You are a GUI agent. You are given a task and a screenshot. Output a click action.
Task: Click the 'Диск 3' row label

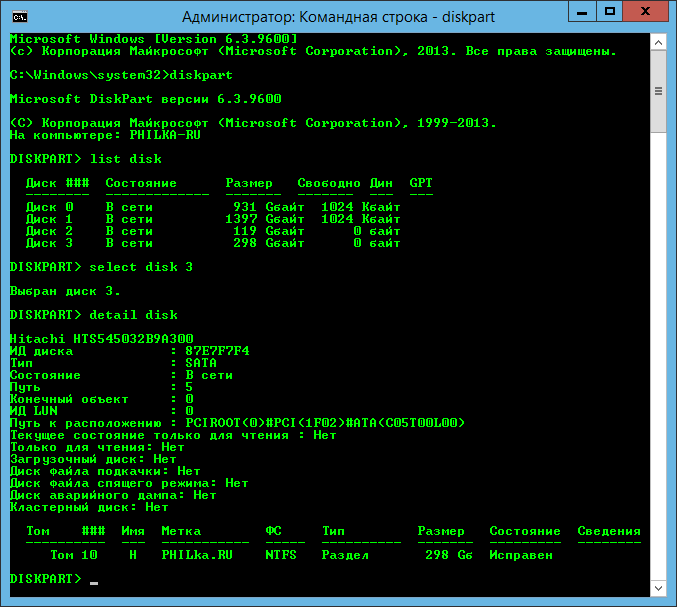click(x=50, y=243)
